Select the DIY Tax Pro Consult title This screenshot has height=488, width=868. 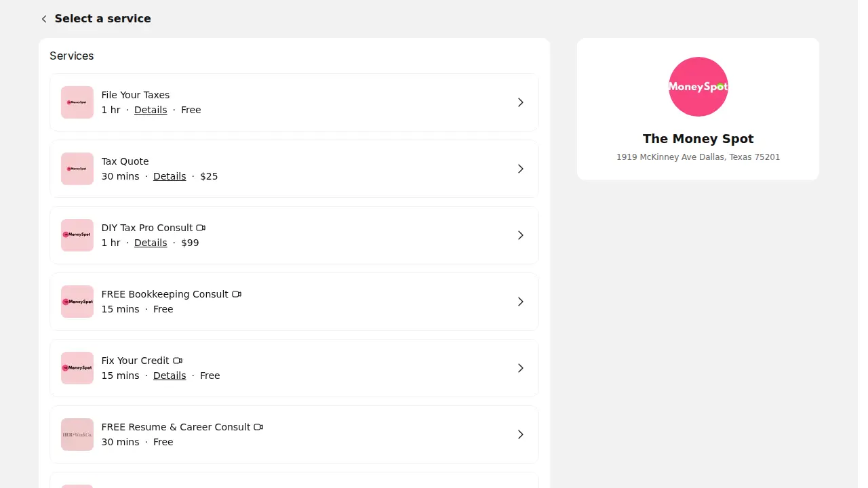(x=147, y=228)
